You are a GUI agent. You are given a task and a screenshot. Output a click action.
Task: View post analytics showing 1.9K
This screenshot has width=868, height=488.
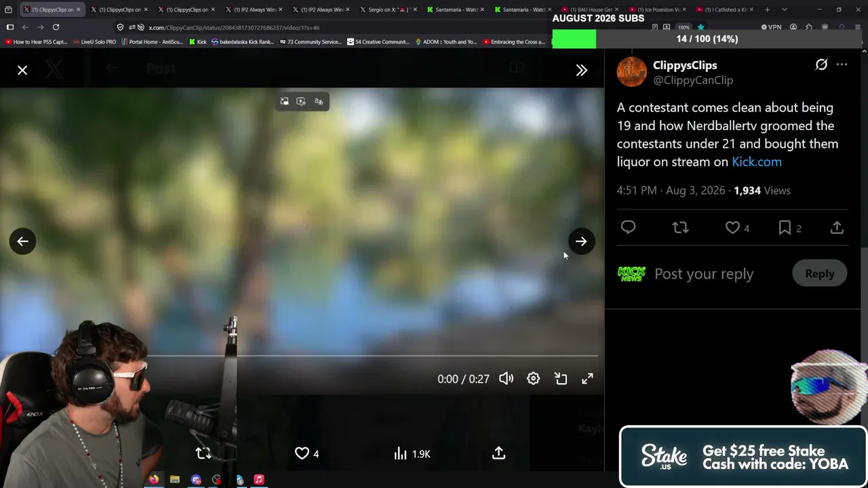(412, 453)
